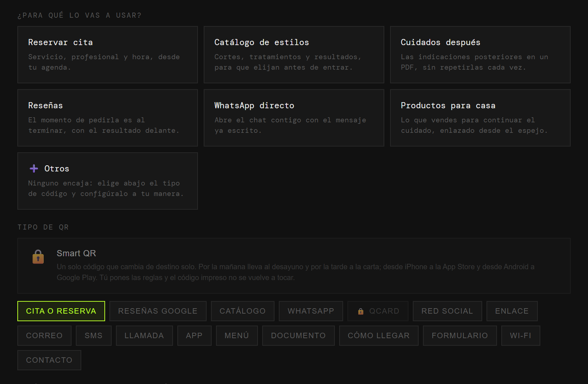Select the CONTACTO QR type

click(x=49, y=360)
